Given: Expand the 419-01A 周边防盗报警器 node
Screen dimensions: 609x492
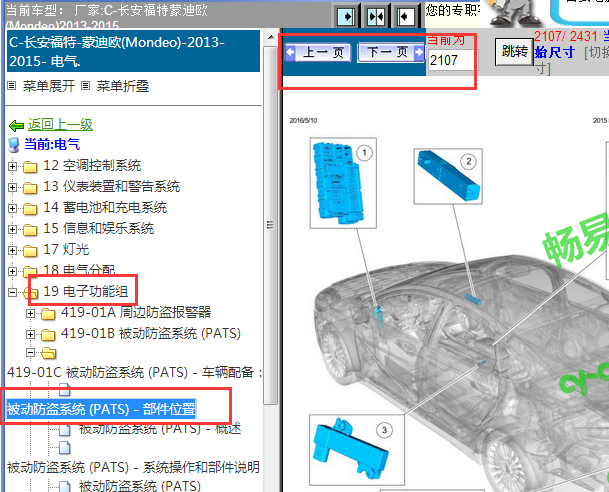Looking at the screenshot, I should 30,313.
